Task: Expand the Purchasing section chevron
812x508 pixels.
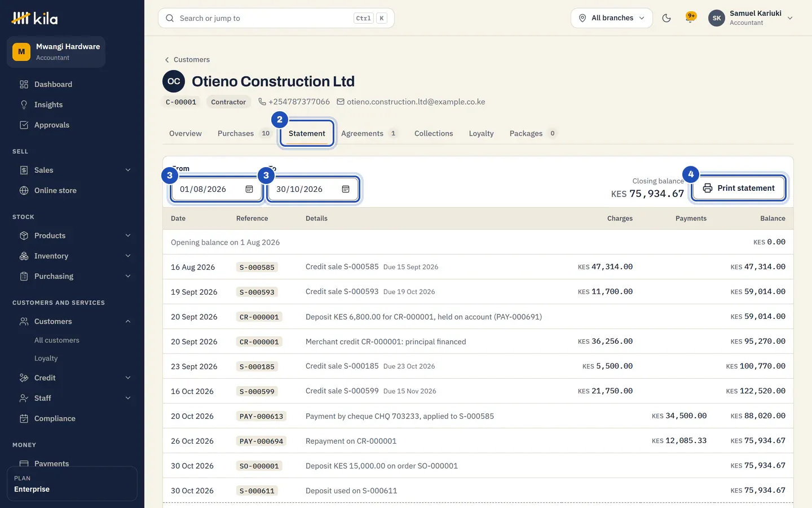Action: point(128,276)
